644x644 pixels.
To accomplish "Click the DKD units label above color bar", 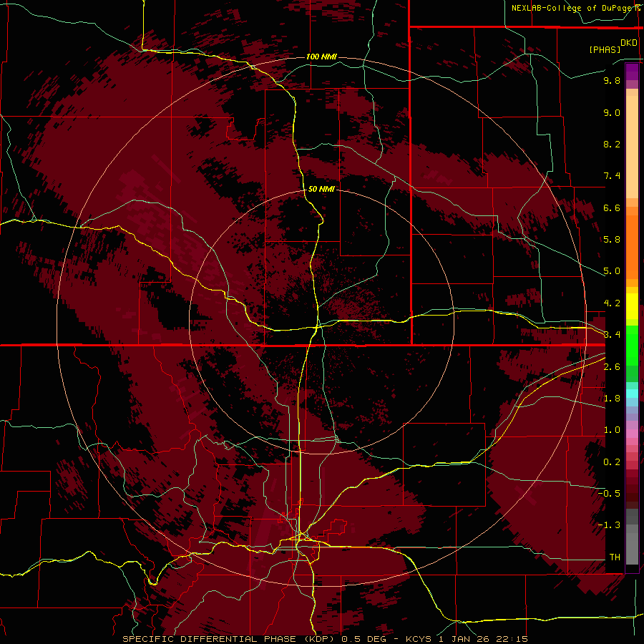I will coord(629,43).
